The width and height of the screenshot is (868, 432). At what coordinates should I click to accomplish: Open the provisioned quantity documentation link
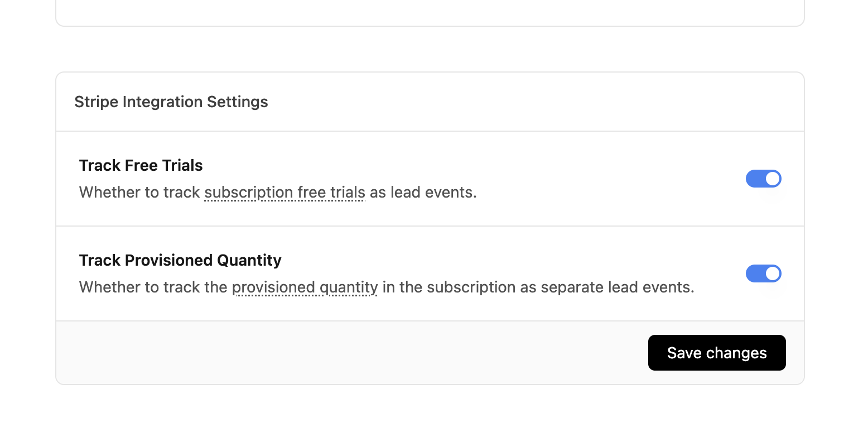click(305, 287)
